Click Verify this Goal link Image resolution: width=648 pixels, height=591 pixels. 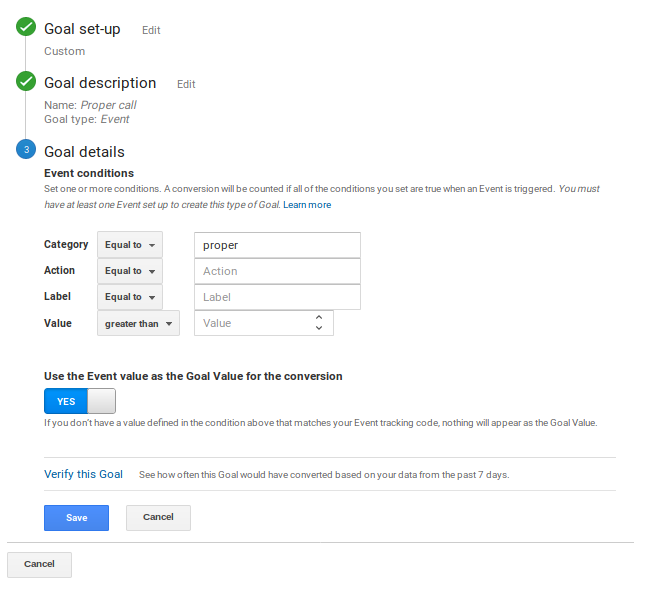point(83,474)
